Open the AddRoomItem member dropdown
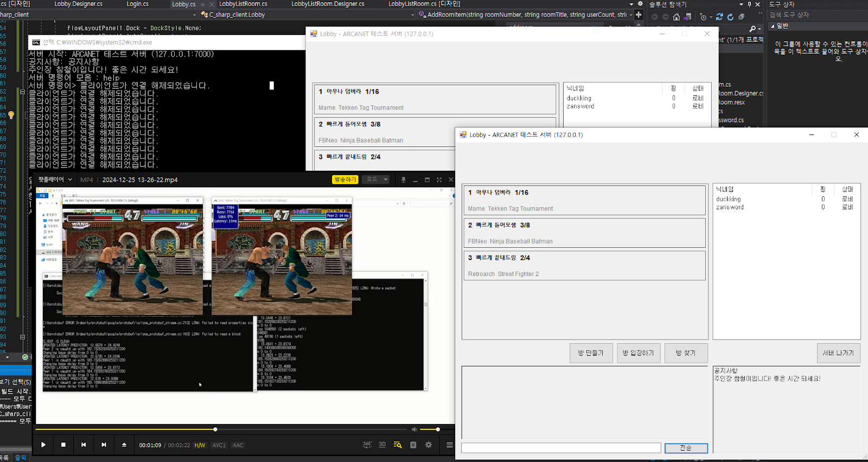The height and width of the screenshot is (462, 868). [525, 15]
